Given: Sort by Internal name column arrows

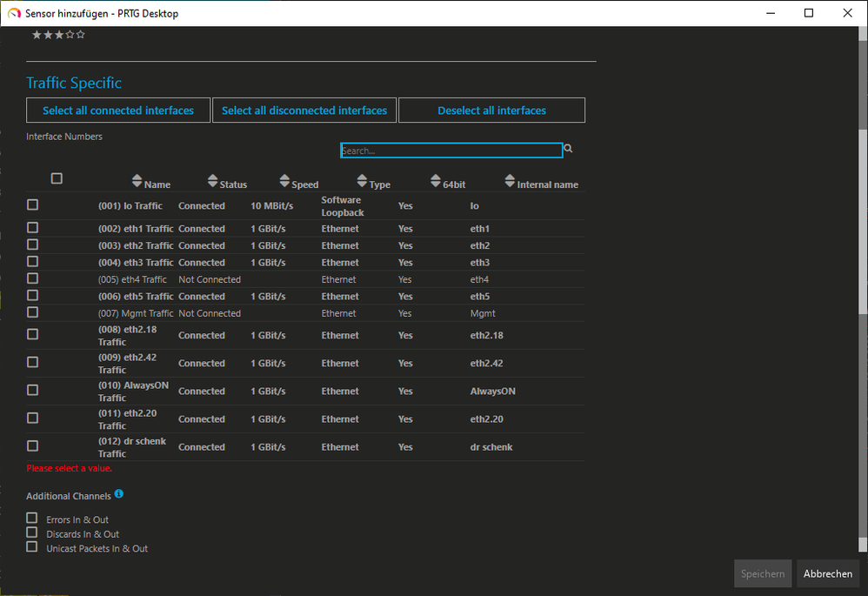Looking at the screenshot, I should (x=510, y=181).
